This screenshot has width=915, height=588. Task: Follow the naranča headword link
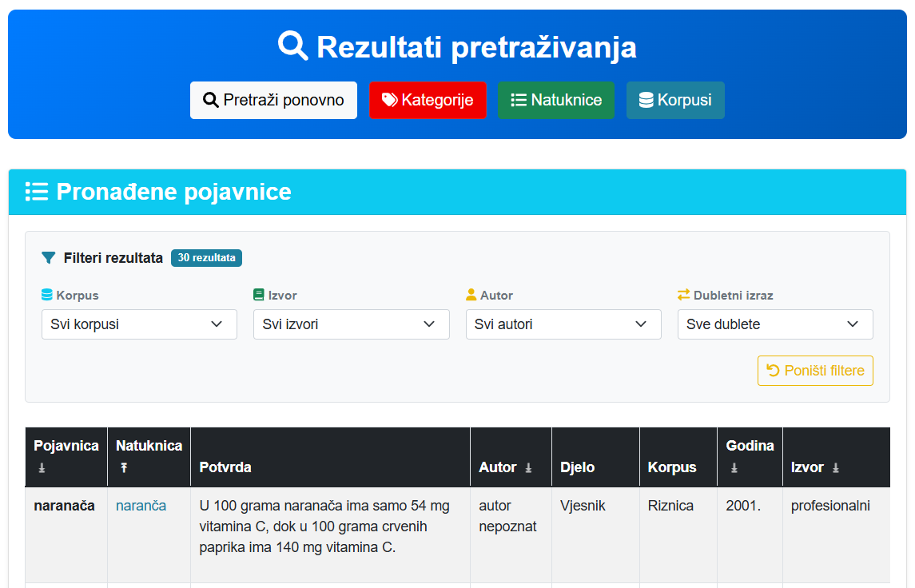point(141,506)
